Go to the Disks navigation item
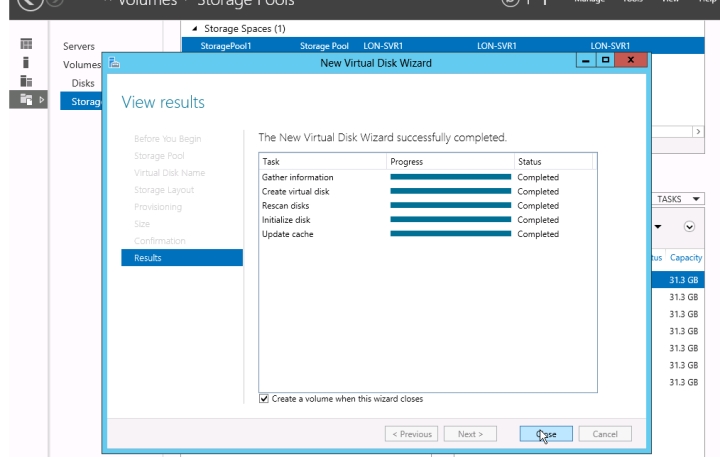This screenshot has width=720, height=457. click(x=82, y=83)
